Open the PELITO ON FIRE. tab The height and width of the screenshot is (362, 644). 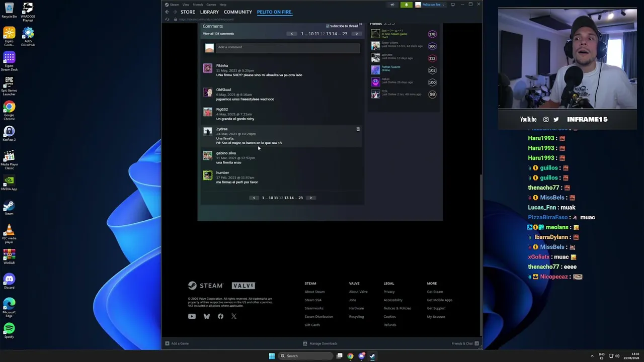coord(275,12)
